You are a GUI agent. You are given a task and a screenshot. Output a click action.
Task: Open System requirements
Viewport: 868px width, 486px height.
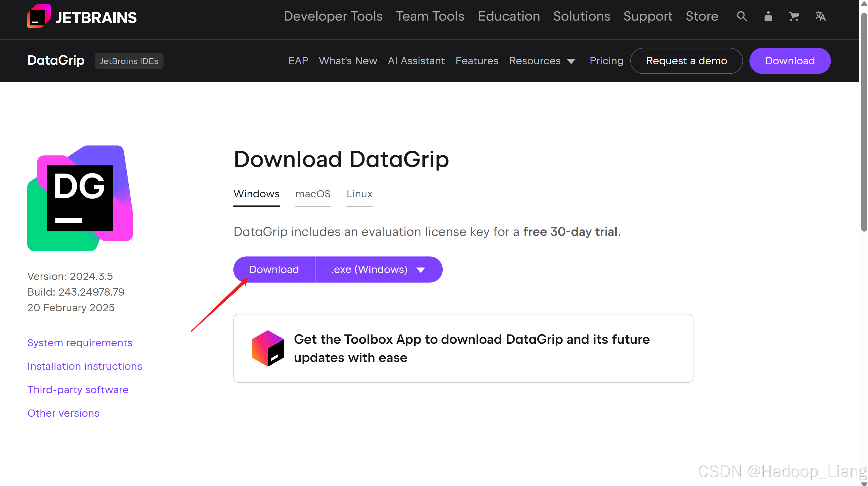[79, 343]
